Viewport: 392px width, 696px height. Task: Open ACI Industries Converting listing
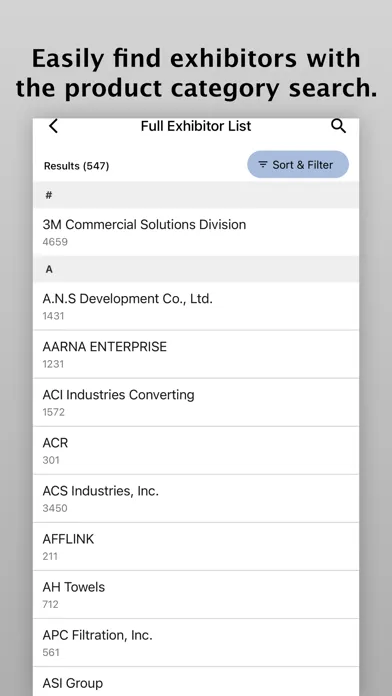click(196, 403)
